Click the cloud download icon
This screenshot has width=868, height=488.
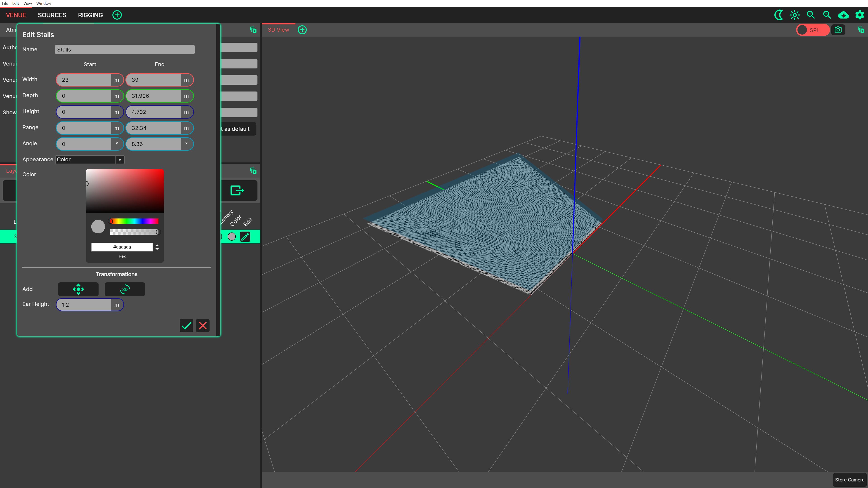point(843,15)
